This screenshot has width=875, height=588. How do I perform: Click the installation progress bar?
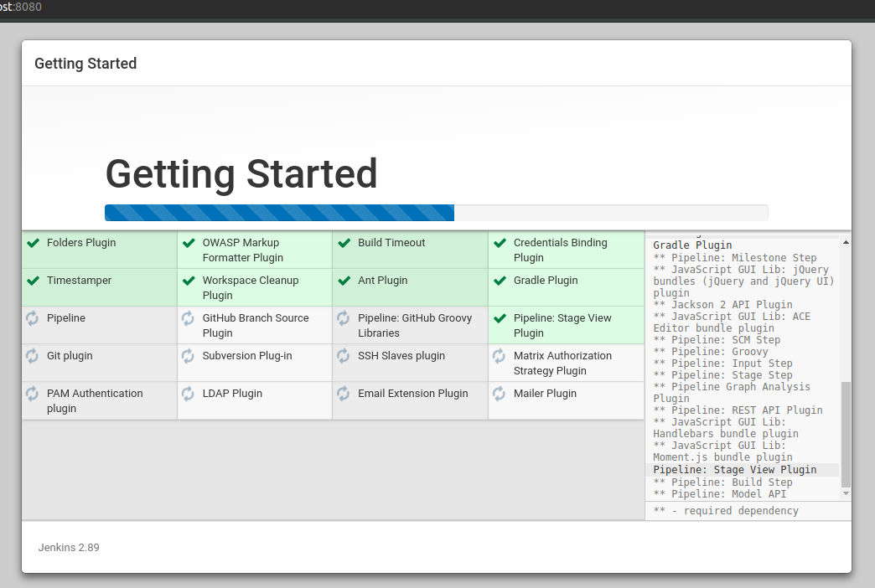437,213
